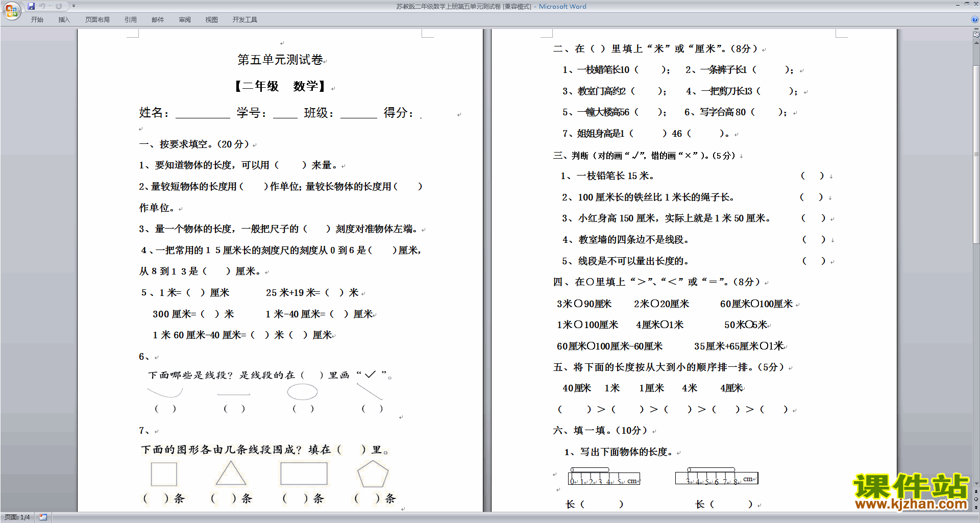Click the triangle shape in question 7

point(231,473)
